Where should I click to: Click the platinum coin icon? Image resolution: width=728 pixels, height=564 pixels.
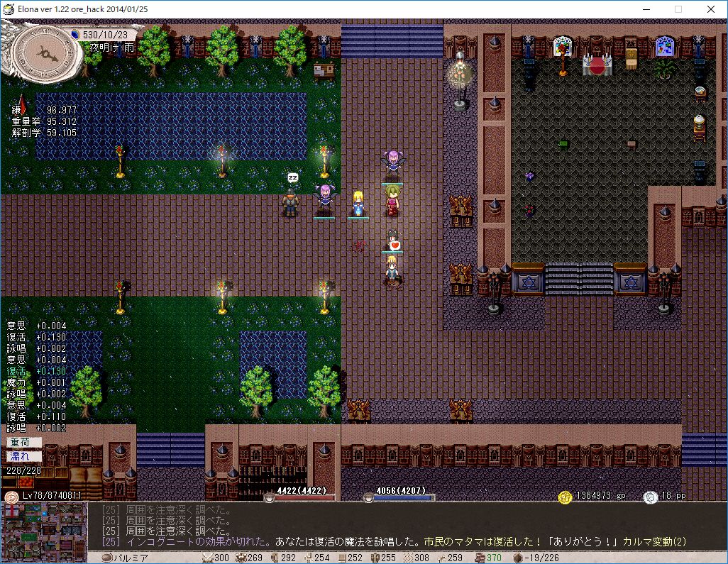[651, 497]
